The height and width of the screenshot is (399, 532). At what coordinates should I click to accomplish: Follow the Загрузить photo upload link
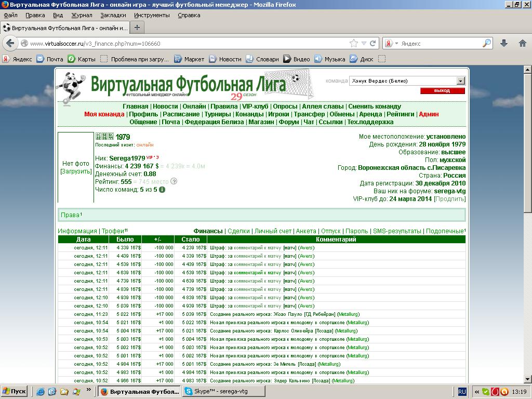pos(76,171)
